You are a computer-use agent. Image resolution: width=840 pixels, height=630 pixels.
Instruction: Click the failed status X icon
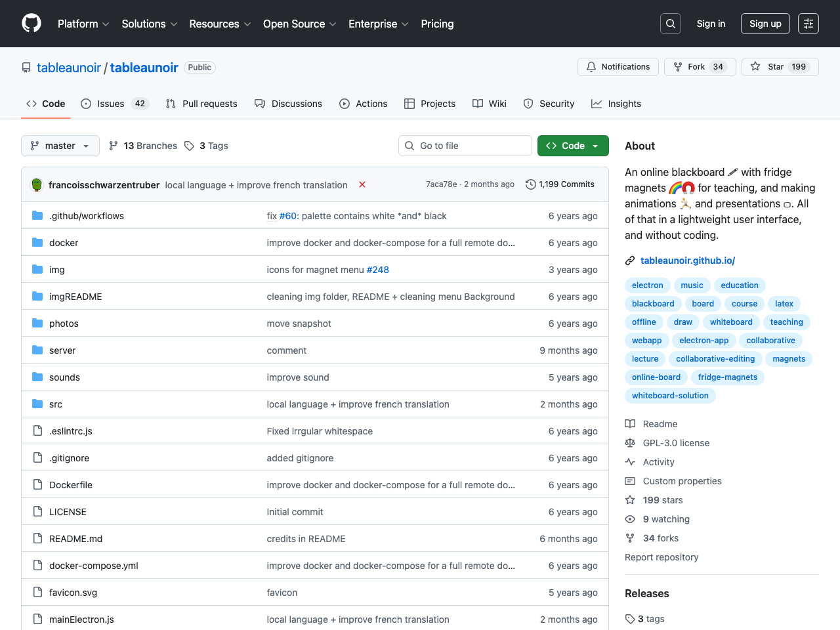point(362,185)
